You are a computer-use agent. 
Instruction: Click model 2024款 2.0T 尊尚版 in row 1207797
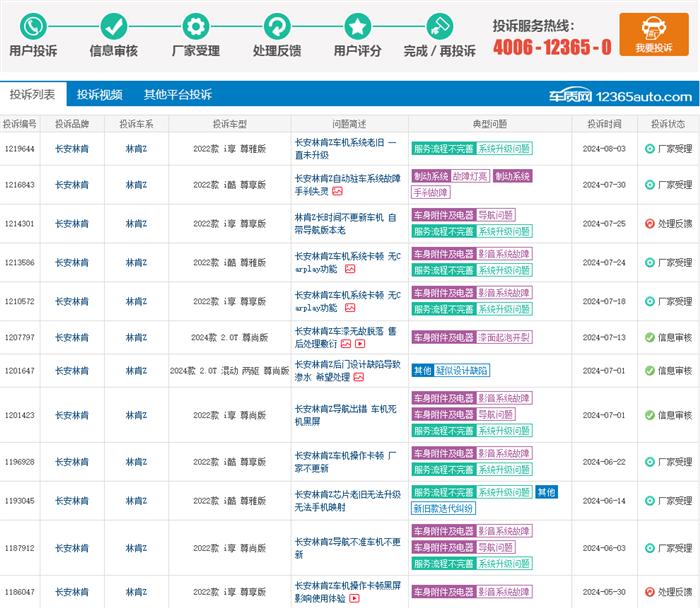pyautogui.click(x=229, y=337)
